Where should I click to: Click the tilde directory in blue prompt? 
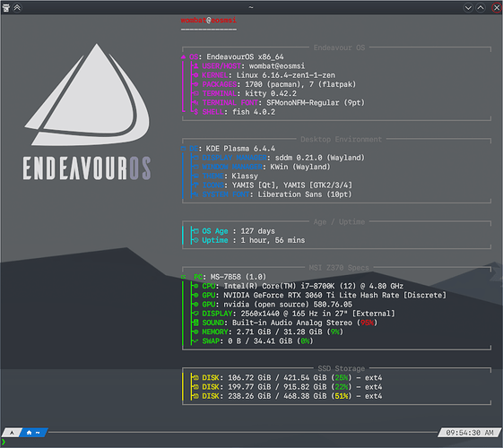[38, 433]
